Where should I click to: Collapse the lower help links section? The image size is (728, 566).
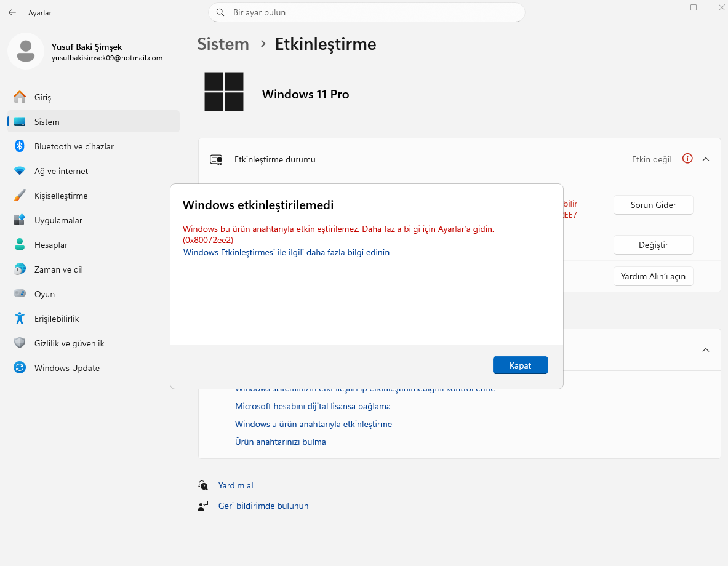706,350
